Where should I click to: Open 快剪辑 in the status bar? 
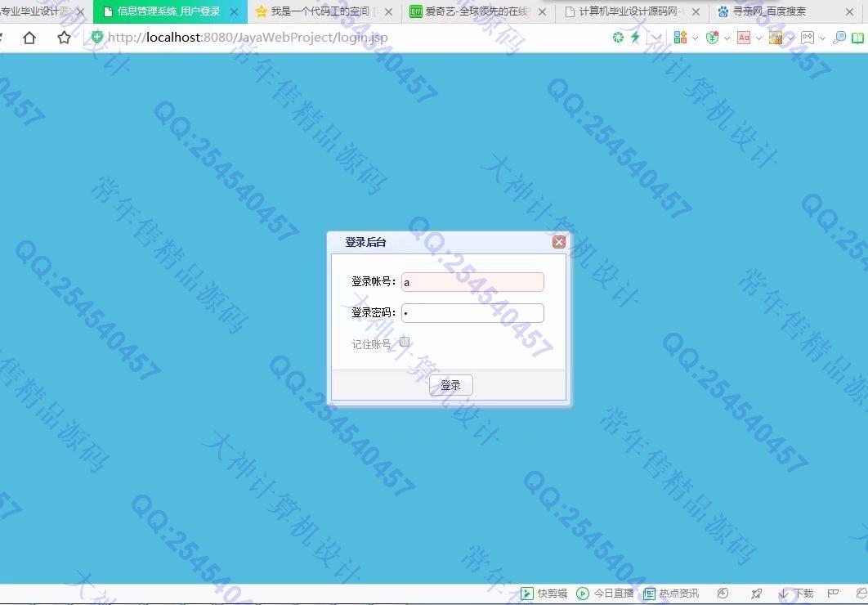(x=544, y=594)
